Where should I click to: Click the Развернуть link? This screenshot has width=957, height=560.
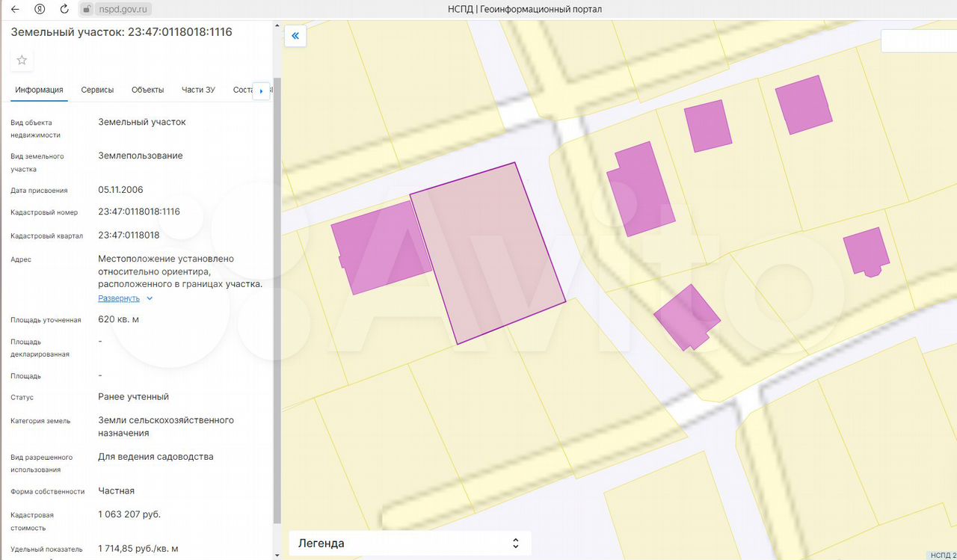point(119,298)
